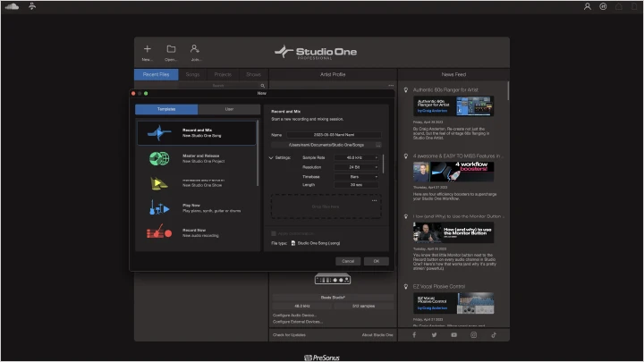Open the Sample Rate 48.0 kHz dropdown

tap(356, 157)
